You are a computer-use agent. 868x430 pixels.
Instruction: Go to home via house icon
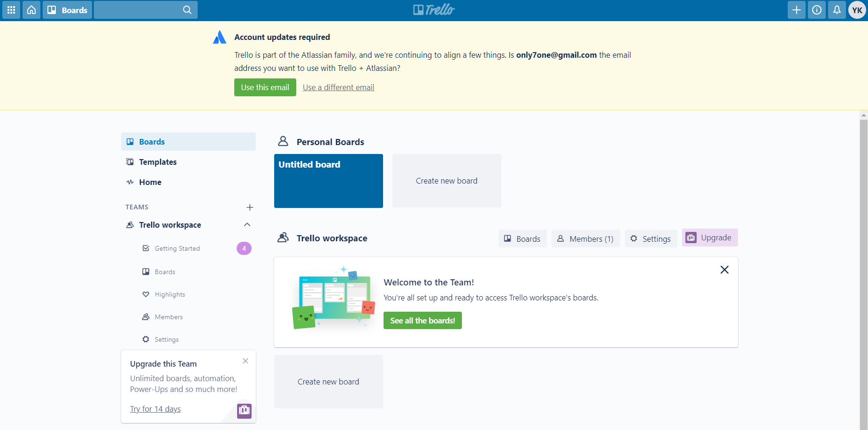(31, 10)
